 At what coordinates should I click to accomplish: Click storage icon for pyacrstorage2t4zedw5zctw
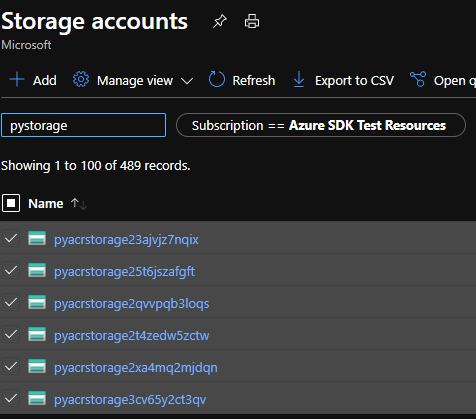[37, 334]
